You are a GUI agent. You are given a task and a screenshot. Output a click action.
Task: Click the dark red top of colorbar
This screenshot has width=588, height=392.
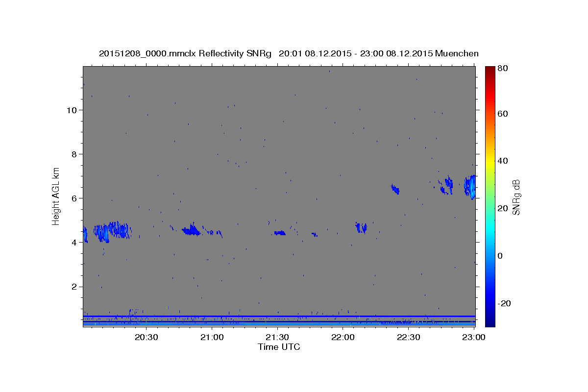[x=490, y=70]
